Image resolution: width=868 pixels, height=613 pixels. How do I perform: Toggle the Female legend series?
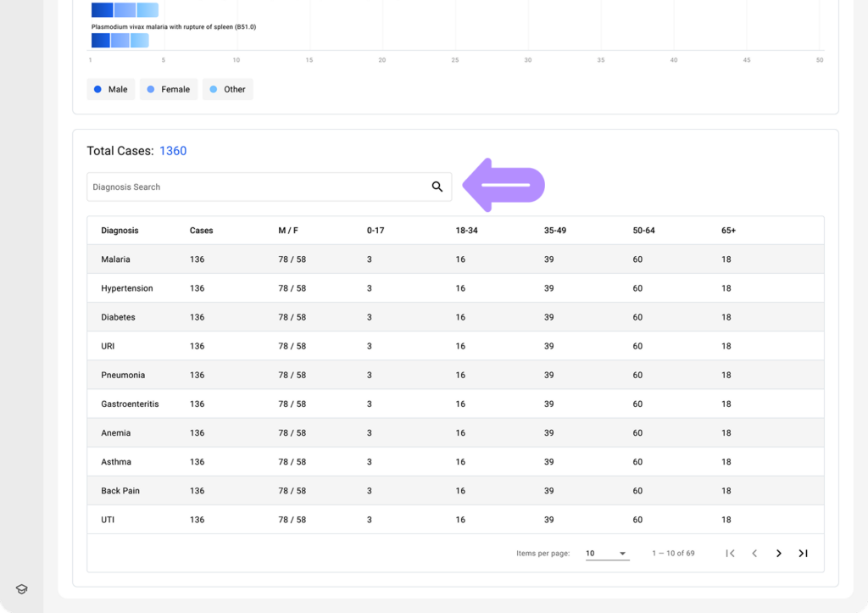pos(168,90)
